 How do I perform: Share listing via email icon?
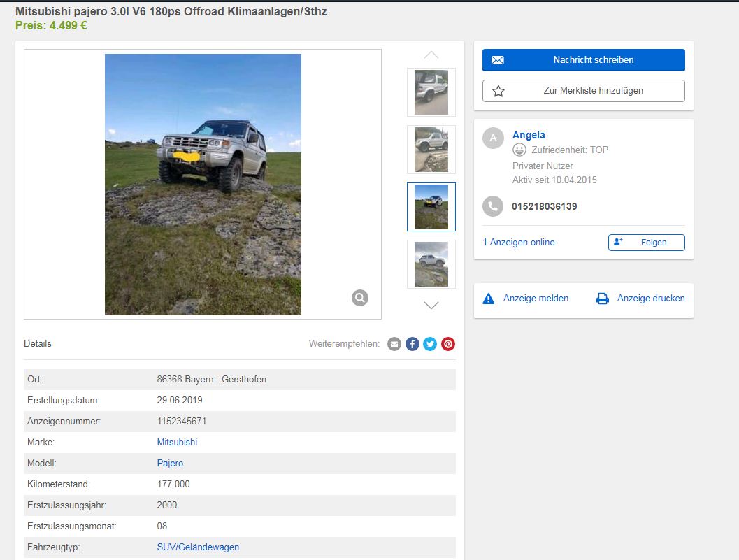coord(394,344)
